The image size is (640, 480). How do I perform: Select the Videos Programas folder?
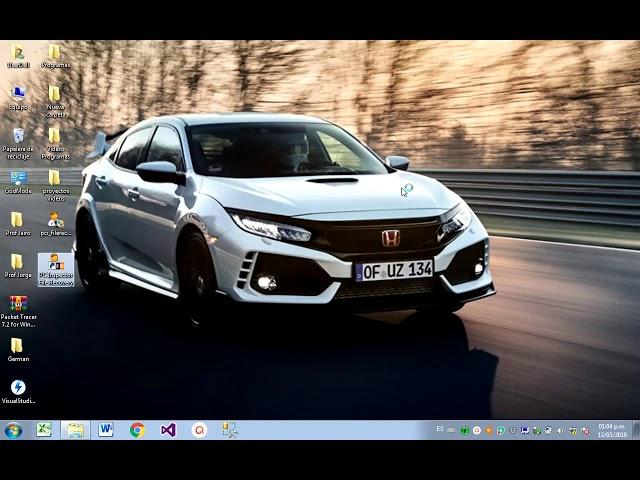click(x=55, y=144)
